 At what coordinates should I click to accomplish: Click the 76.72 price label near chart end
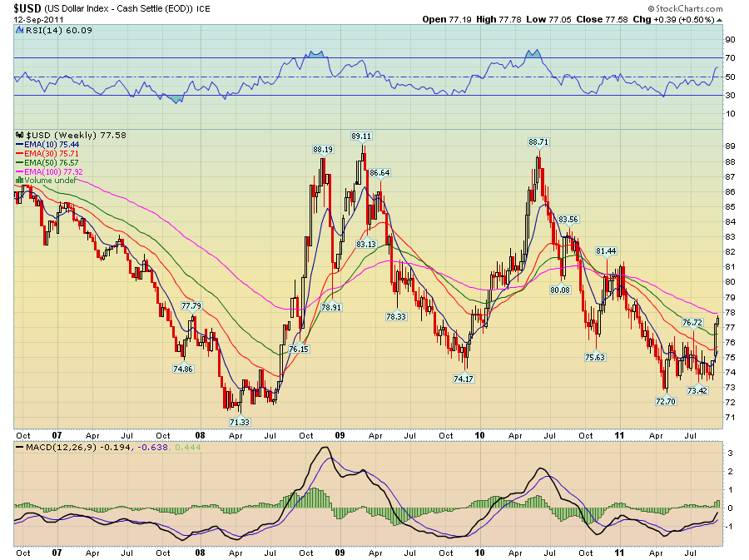coord(692,322)
